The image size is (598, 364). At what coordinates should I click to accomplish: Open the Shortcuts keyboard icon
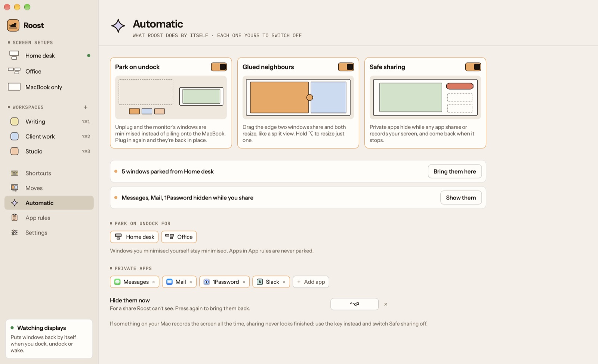(15, 173)
